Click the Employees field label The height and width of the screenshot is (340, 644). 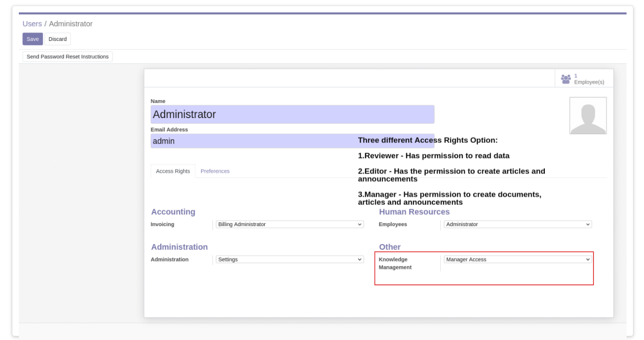pyautogui.click(x=393, y=224)
